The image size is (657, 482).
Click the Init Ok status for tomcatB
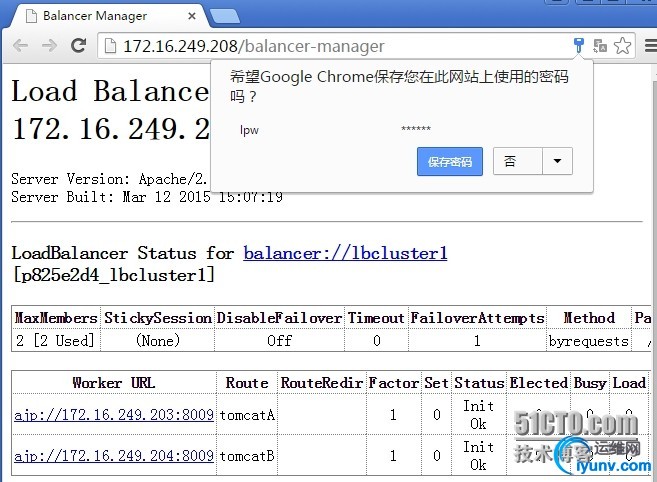point(478,456)
